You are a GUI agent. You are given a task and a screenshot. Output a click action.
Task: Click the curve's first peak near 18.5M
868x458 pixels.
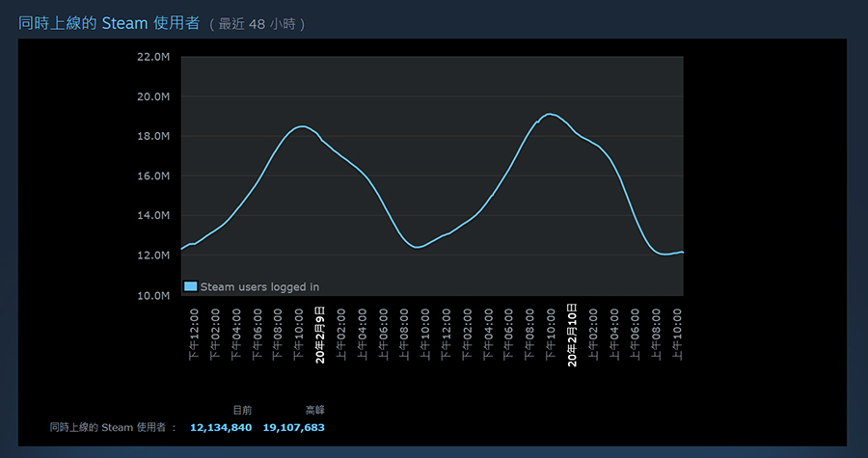pos(301,126)
